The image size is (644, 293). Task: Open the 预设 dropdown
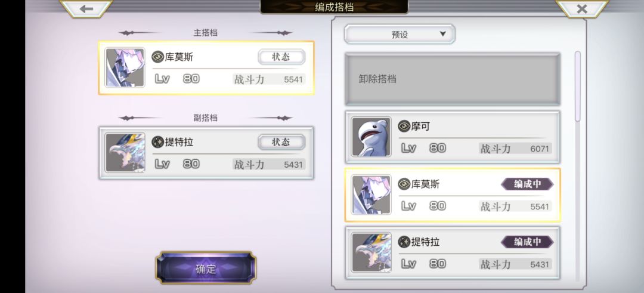[x=400, y=34]
